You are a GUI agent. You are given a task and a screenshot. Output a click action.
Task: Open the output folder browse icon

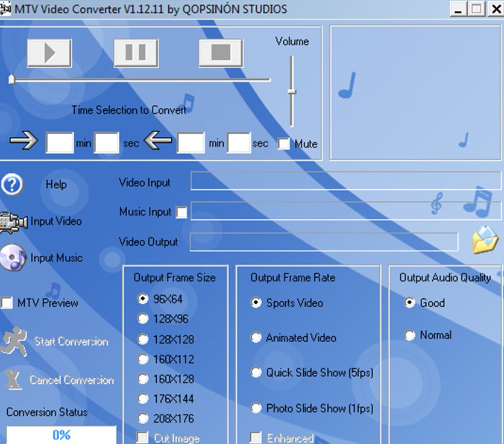pos(485,240)
